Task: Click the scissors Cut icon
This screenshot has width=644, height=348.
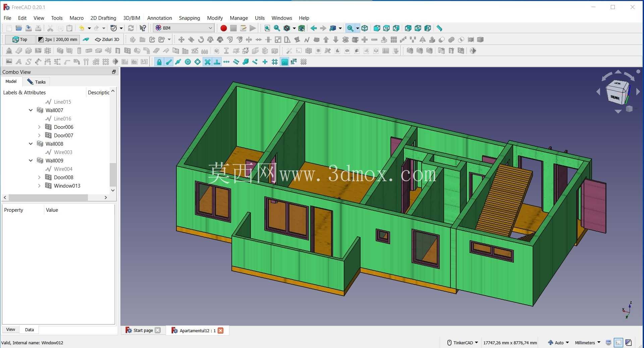Action: [x=50, y=28]
